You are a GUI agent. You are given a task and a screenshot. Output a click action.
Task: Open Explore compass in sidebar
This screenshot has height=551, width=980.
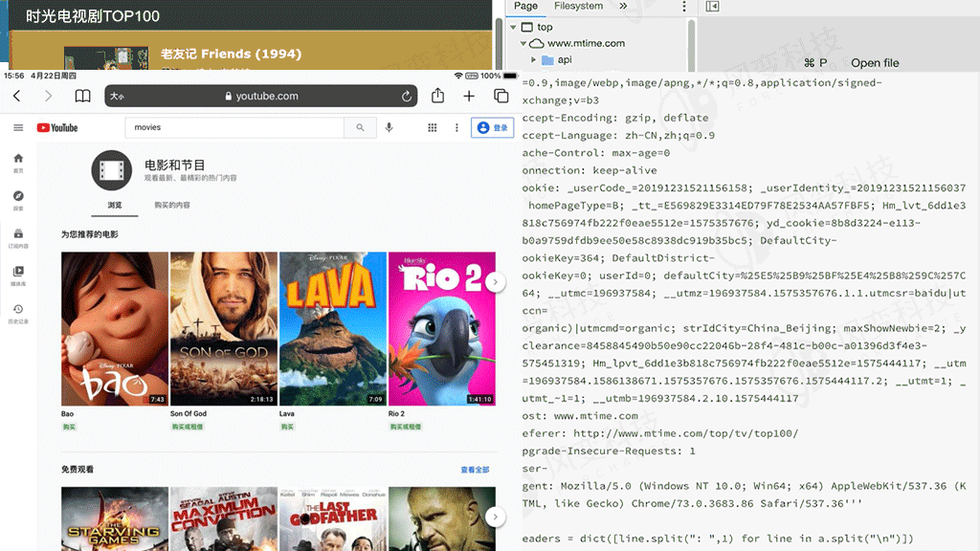(x=18, y=200)
